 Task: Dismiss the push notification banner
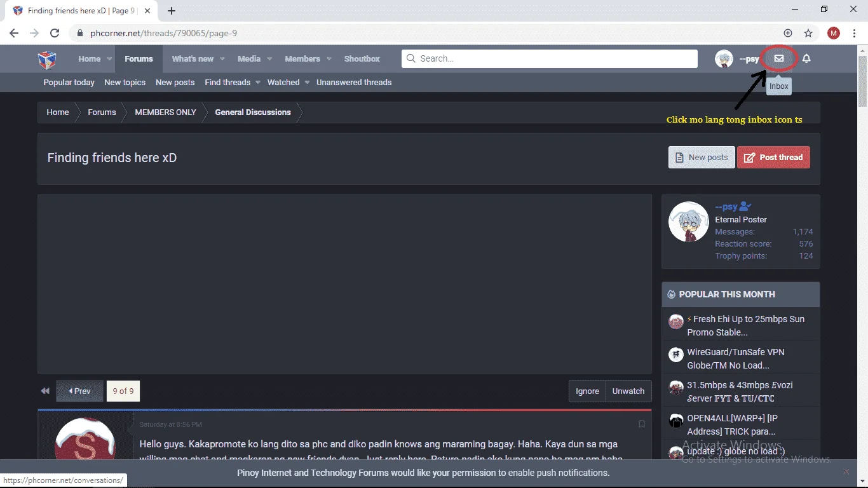[846, 471]
